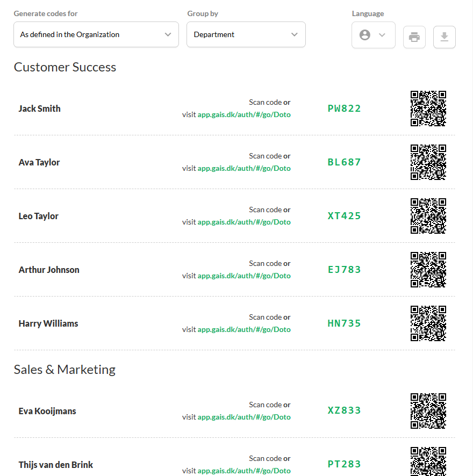Click Arthur Johnson's QR code

click(x=428, y=270)
